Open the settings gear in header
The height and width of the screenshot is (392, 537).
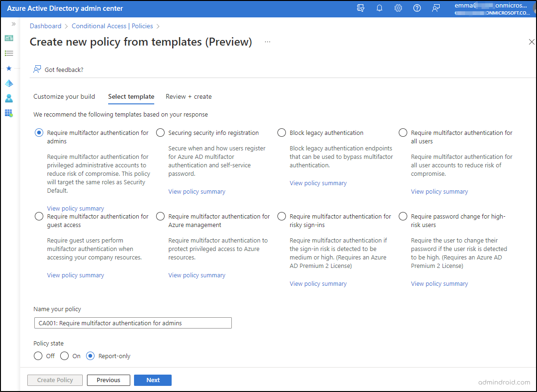[x=398, y=8]
